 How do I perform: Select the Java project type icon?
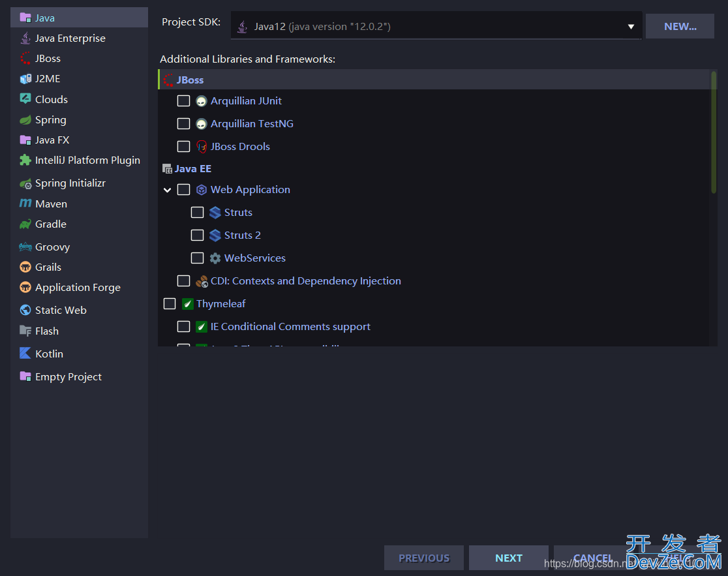coord(25,18)
